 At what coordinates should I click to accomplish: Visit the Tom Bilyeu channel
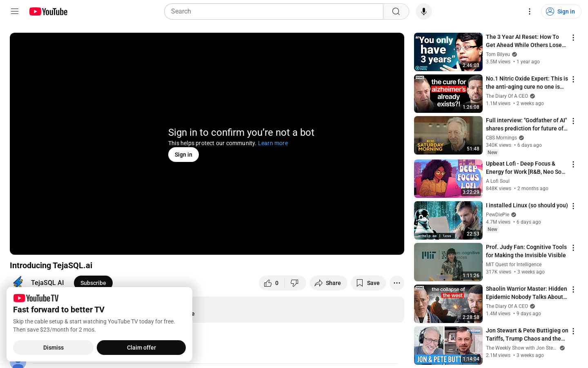click(498, 54)
